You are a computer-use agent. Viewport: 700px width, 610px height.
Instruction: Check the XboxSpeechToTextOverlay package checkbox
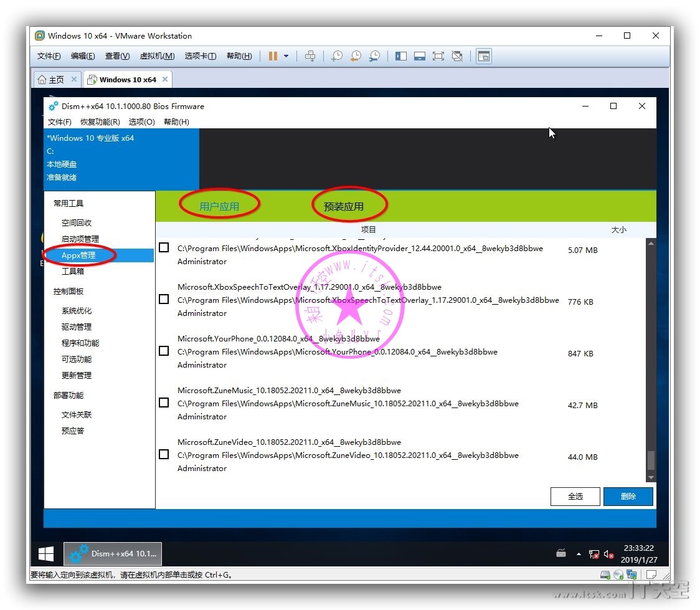tap(164, 299)
